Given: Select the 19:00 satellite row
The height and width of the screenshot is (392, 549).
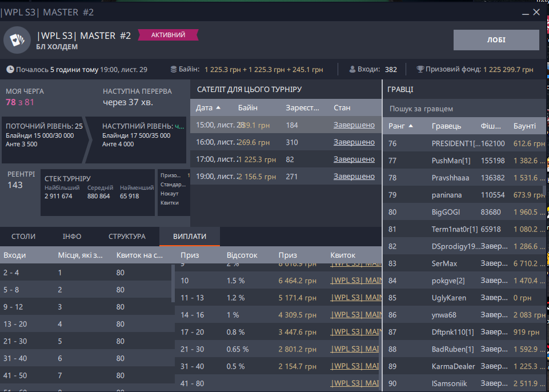Looking at the screenshot, I should pyautogui.click(x=286, y=177).
